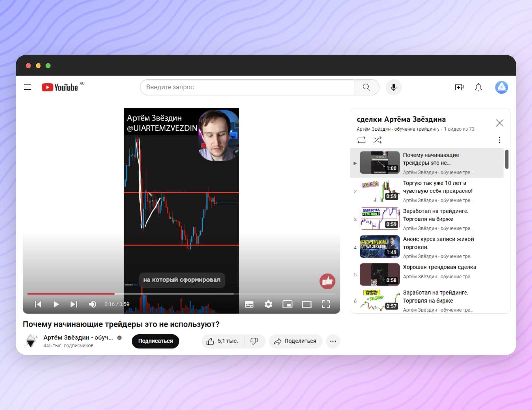Click the time display 0:16 / 0:59

[117, 304]
